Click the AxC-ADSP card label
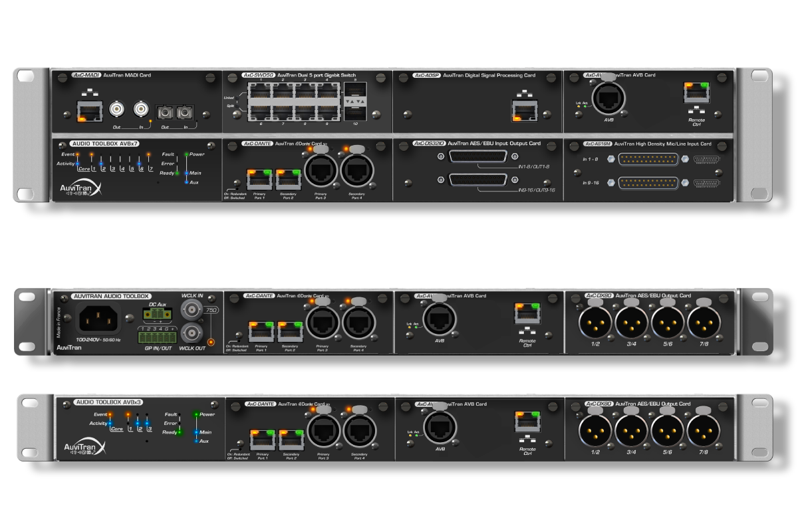The image size is (798, 532). 426,76
